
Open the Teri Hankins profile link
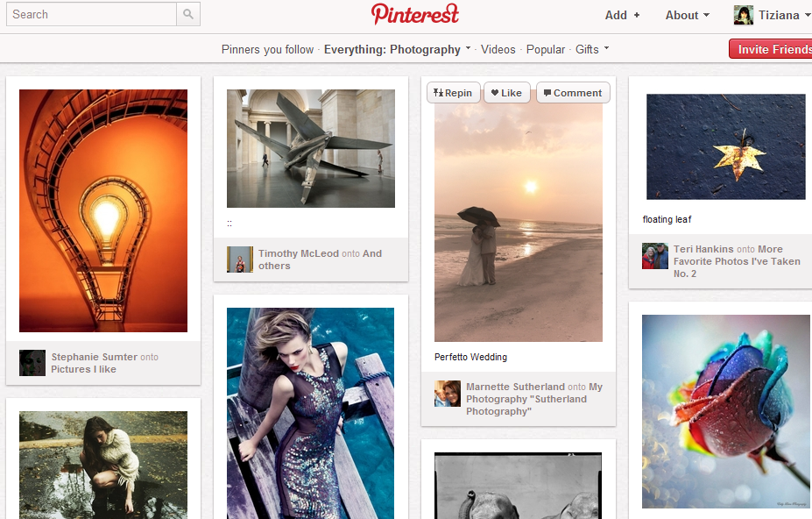(x=703, y=249)
